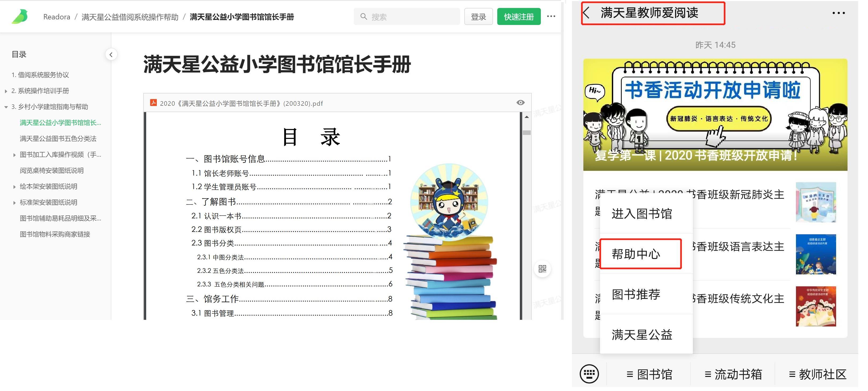Click the PDF filename 2020《满天星公益小学图书馆馆长手册》
This screenshot has width=868, height=391.
(x=241, y=103)
